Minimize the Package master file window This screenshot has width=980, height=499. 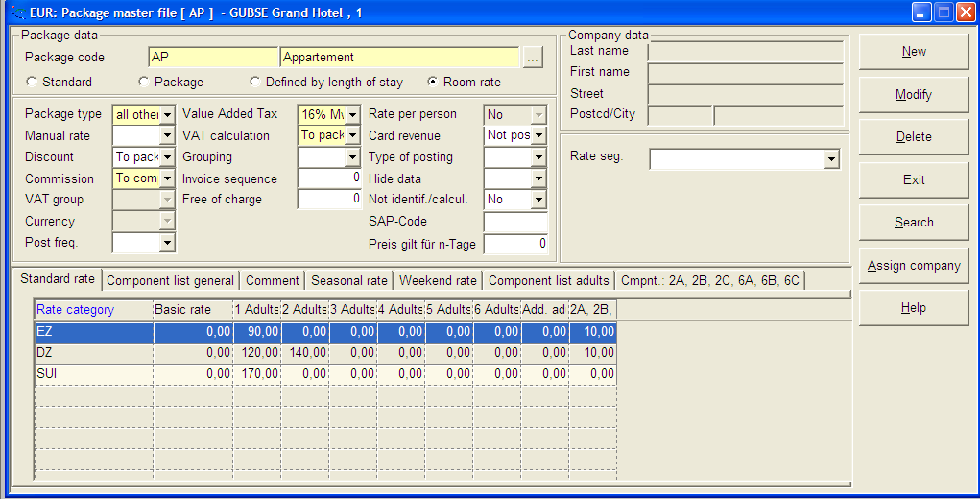point(921,12)
